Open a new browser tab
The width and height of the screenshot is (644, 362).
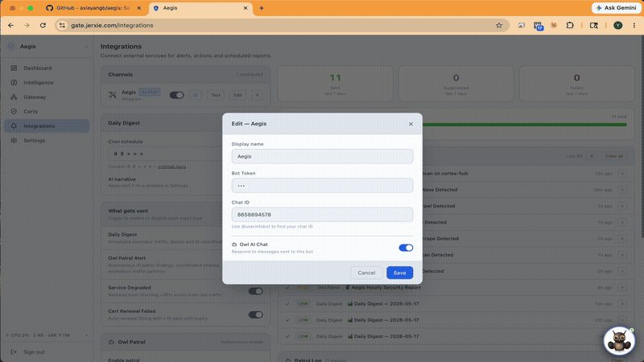pyautogui.click(x=261, y=8)
